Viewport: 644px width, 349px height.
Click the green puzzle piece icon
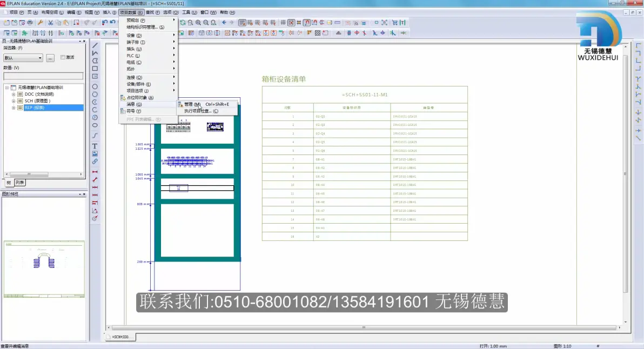pyautogui.click(x=25, y=33)
